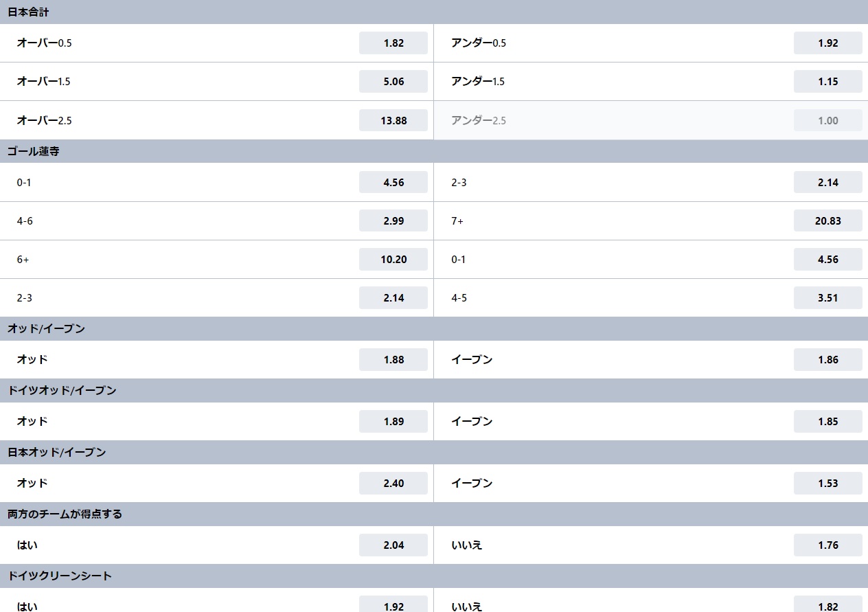Toggle the ドイツクリーンシート section header
The height and width of the screenshot is (612, 868).
(434, 576)
